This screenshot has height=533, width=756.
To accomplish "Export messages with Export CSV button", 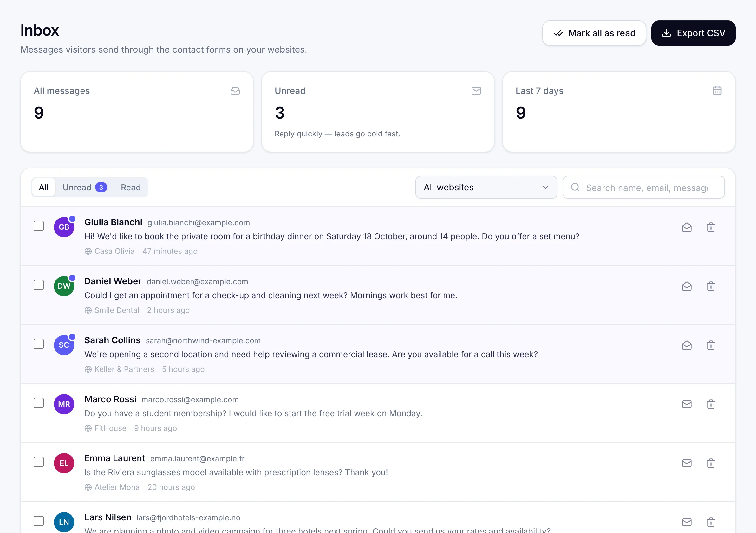I will click(693, 33).
